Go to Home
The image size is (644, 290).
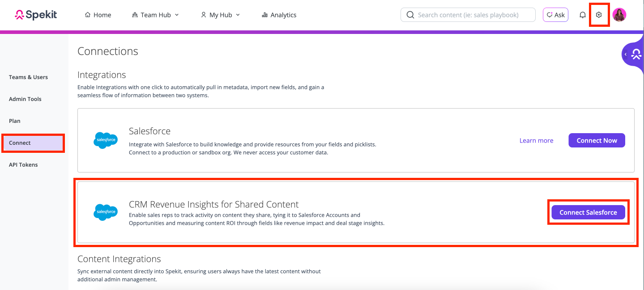[x=98, y=15]
